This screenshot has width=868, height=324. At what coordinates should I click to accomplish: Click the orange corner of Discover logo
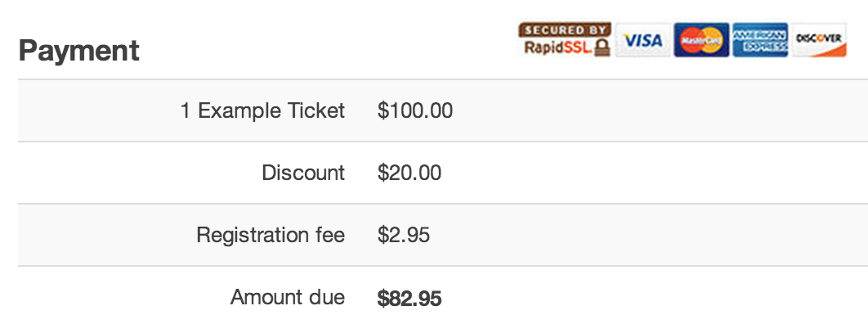click(836, 52)
